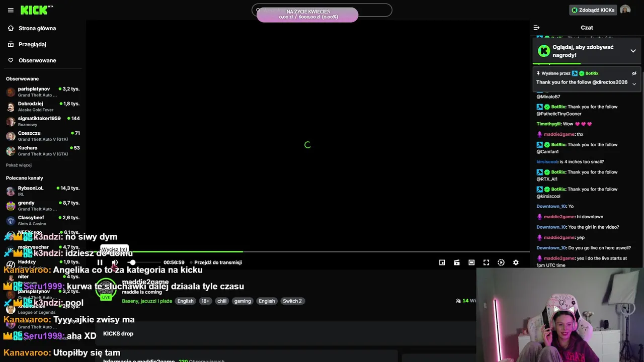
Task: Click maddie2game streamer avatar
Action: [106, 289]
